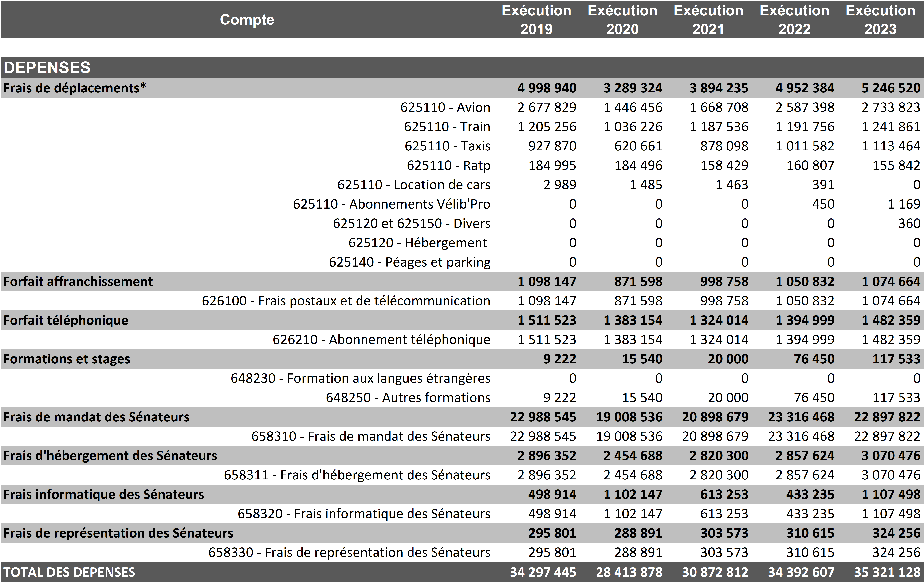924x582 pixels.
Task: Select the TOTAL DES DEPENSES row label
Action: pos(69,572)
